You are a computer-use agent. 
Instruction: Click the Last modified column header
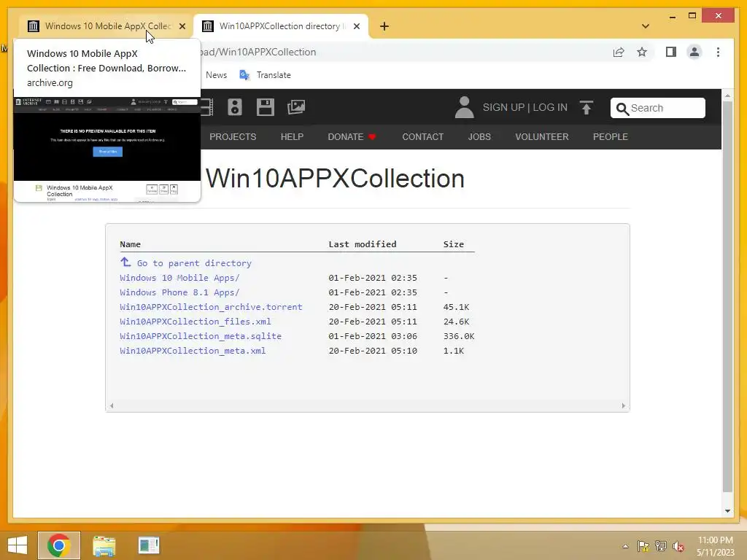click(x=362, y=244)
